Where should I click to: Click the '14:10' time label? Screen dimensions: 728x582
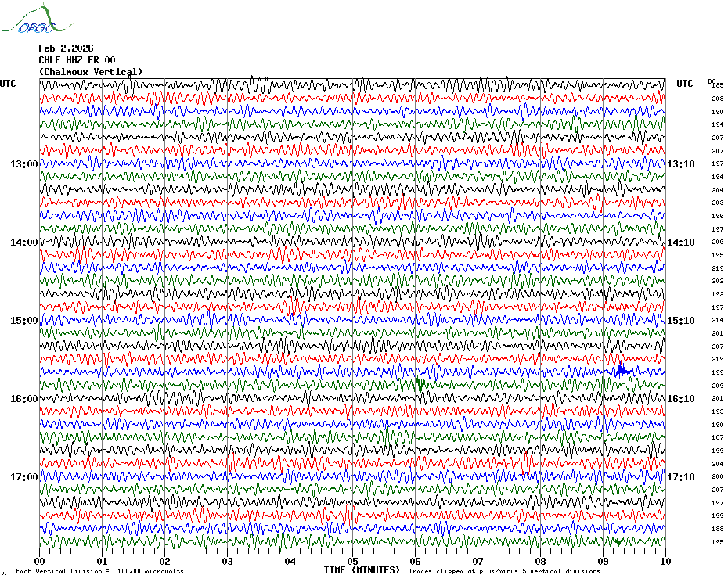point(681,242)
